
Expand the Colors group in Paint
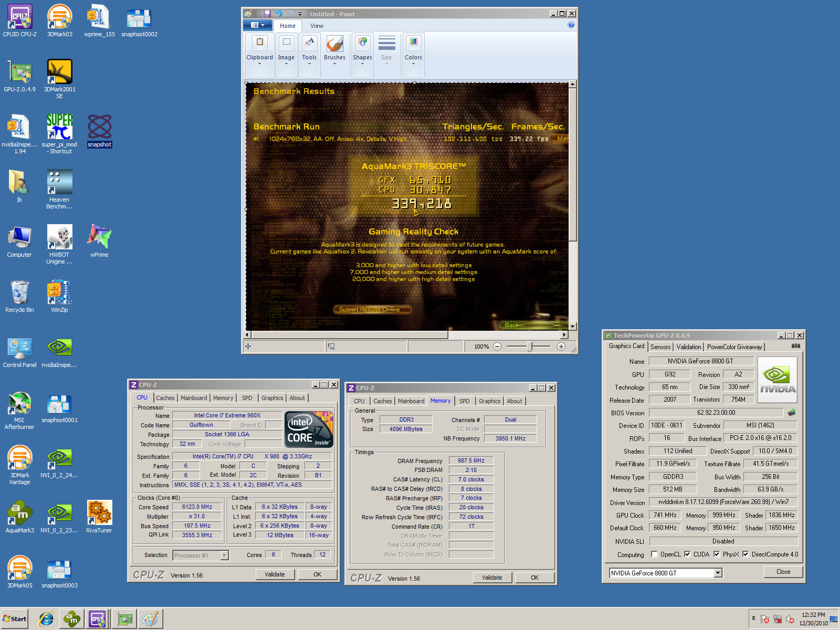tap(413, 55)
